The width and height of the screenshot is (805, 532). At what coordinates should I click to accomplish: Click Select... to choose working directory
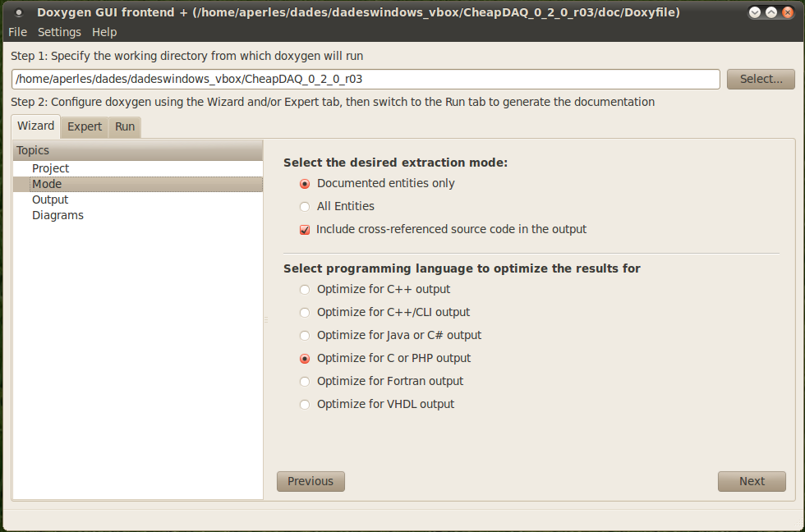[x=761, y=79]
